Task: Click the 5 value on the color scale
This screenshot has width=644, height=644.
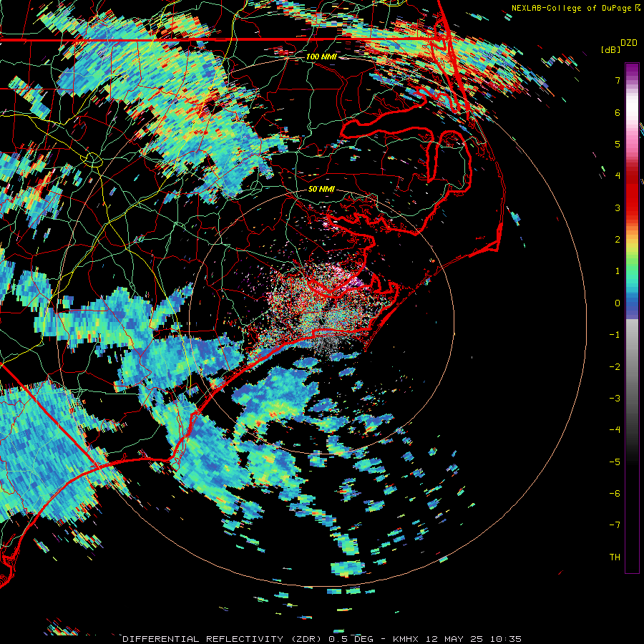Action: pos(618,144)
